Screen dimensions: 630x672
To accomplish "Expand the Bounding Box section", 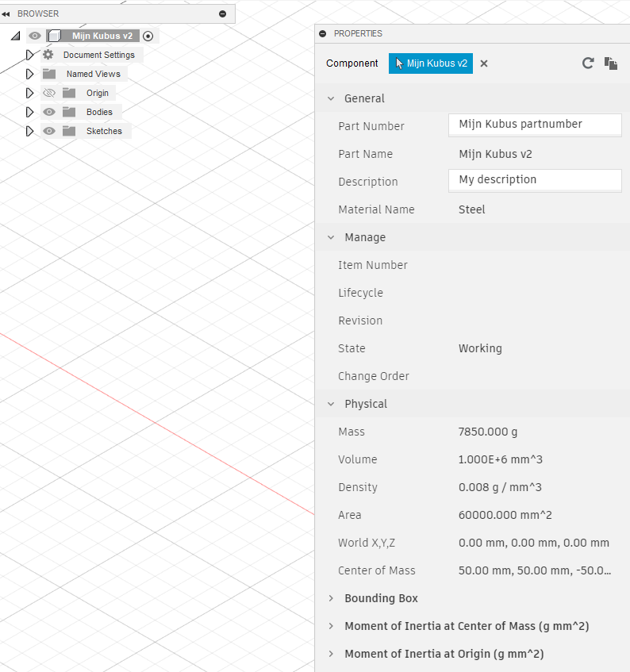I will point(331,598).
